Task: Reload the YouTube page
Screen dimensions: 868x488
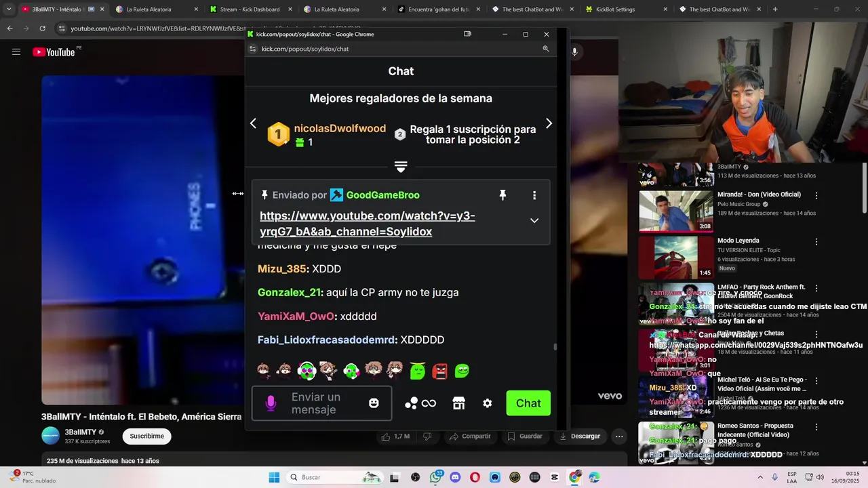Action: point(42,28)
